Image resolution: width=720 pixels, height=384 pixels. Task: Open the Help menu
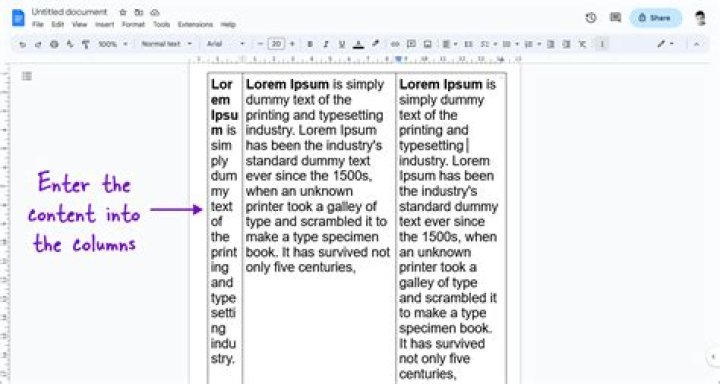tap(228, 24)
